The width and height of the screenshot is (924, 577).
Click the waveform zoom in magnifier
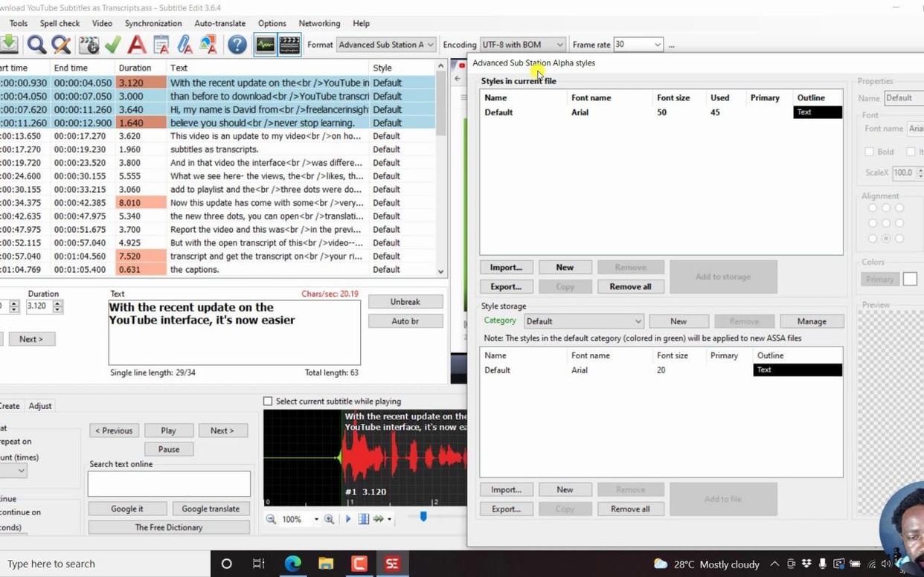[329, 519]
